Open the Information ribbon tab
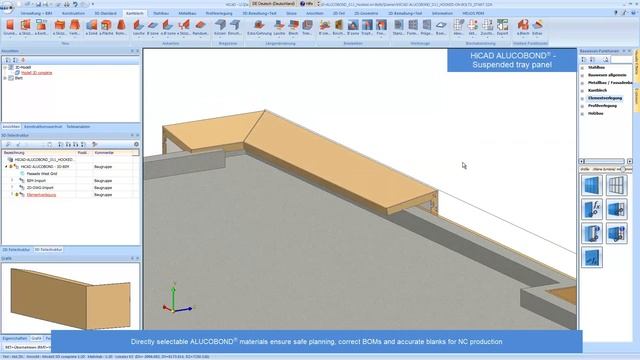This screenshot has width=640, height=360. click(442, 13)
